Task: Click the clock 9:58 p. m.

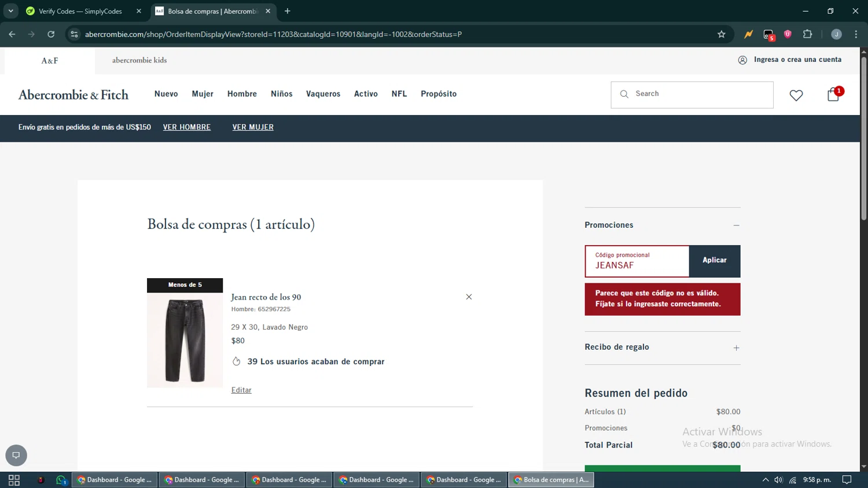Action: (817, 480)
